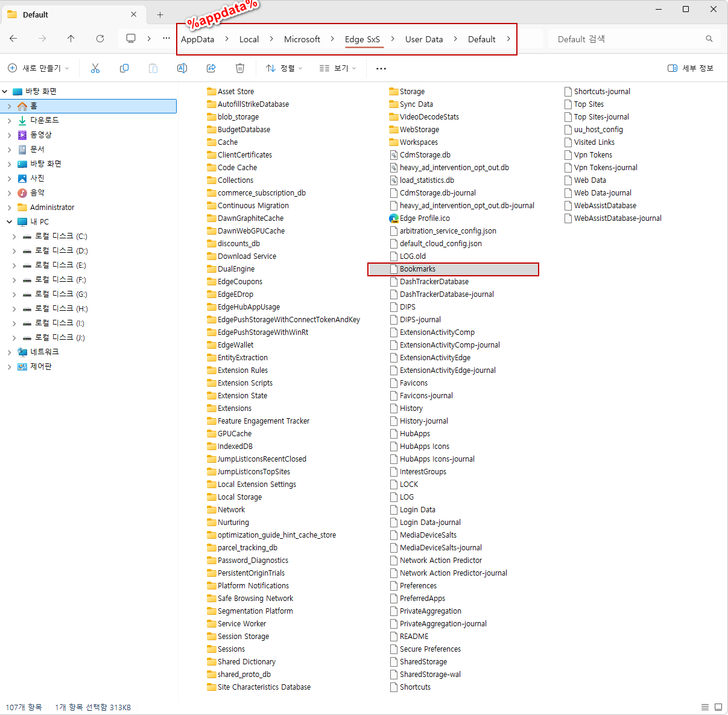Screen dimensions: 728x715
Task: Select the Favicons file
Action: 408,383
